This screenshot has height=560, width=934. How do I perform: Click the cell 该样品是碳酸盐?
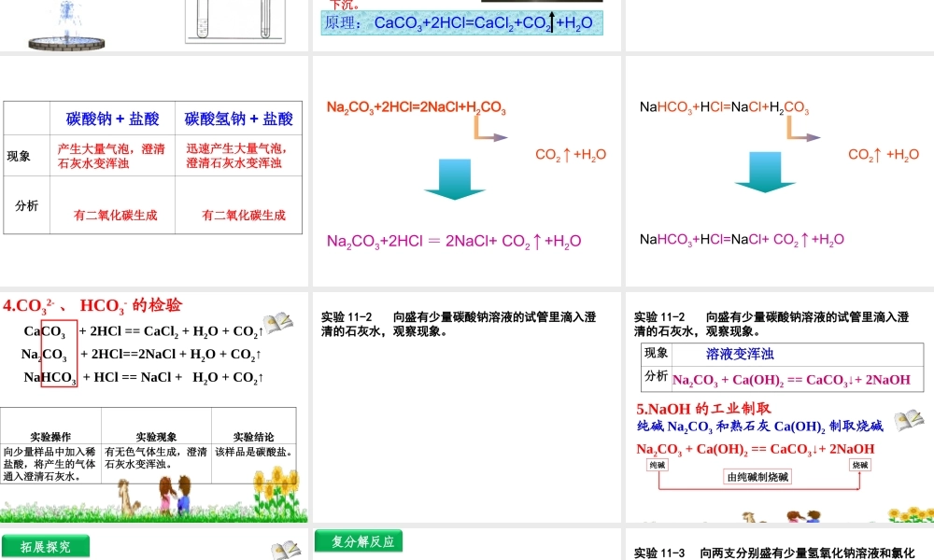[x=254, y=452]
